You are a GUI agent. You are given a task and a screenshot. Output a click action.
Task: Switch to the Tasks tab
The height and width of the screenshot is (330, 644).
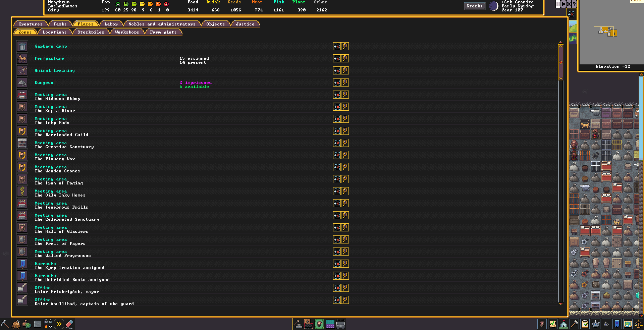coord(60,24)
